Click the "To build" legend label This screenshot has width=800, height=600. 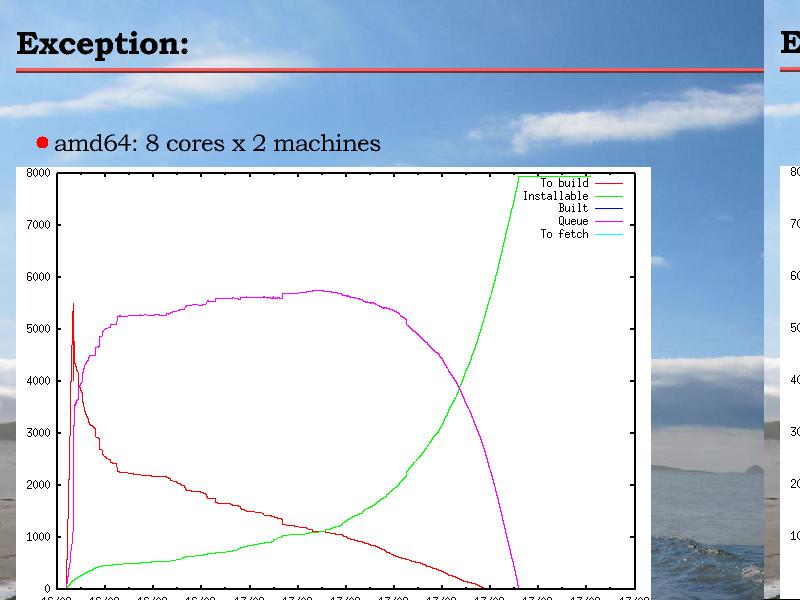[x=564, y=183]
